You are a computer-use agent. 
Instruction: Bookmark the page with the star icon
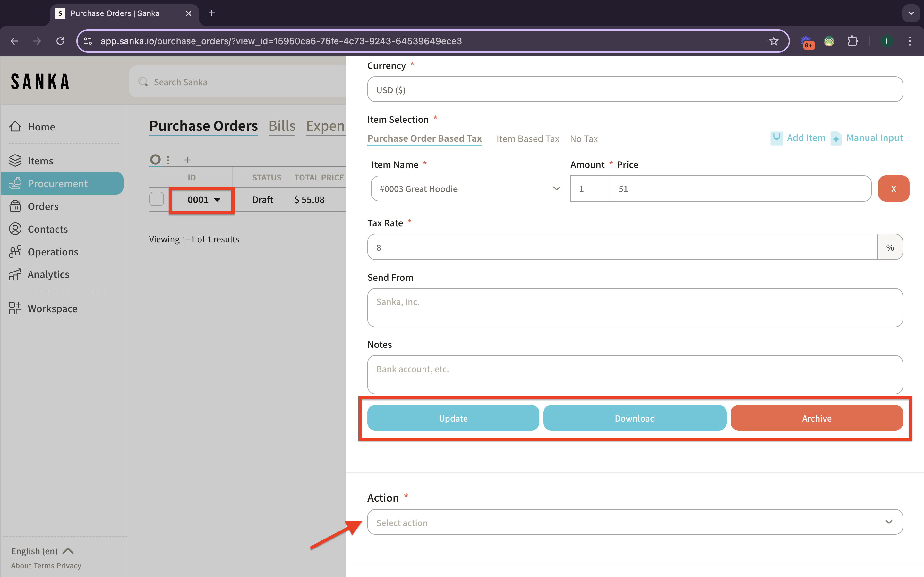click(773, 41)
